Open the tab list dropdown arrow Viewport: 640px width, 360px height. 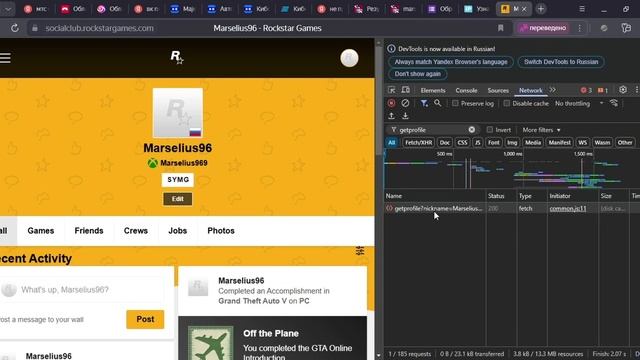(x=8, y=9)
